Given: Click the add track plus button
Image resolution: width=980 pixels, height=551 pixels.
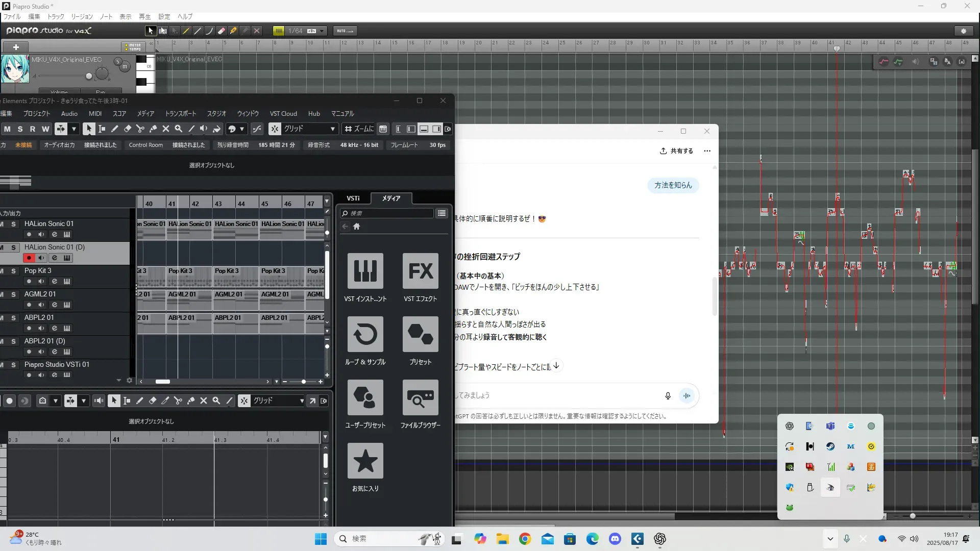Looking at the screenshot, I should (16, 47).
